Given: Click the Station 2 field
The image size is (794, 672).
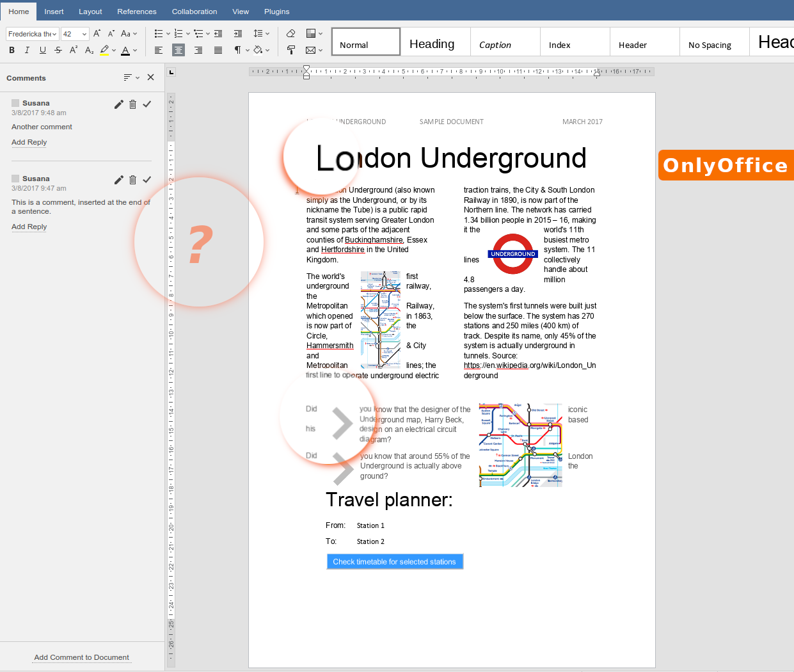Looking at the screenshot, I should click(x=371, y=541).
